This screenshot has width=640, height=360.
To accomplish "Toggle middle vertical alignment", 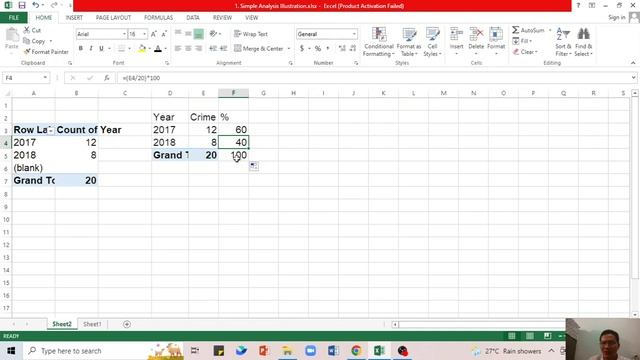I will [x=188, y=34].
